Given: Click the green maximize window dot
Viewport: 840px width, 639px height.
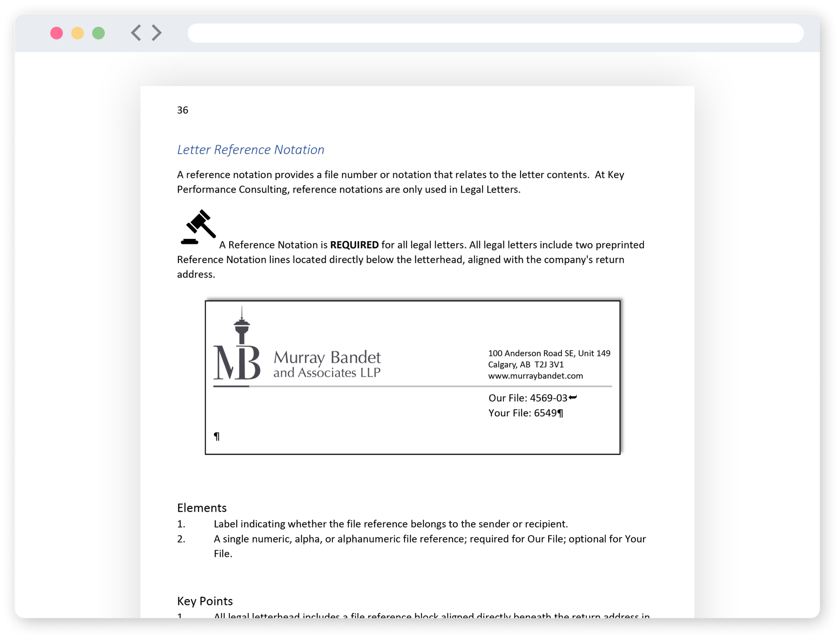Looking at the screenshot, I should tap(98, 33).
